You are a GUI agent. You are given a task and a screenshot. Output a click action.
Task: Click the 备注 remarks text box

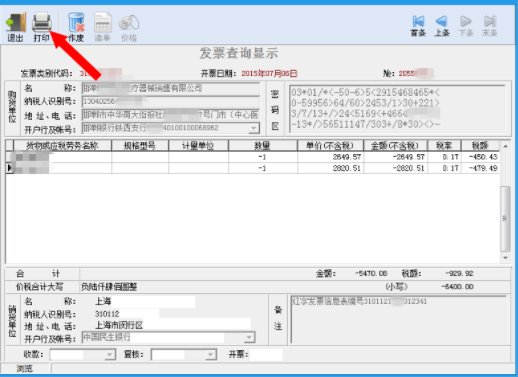click(x=399, y=319)
